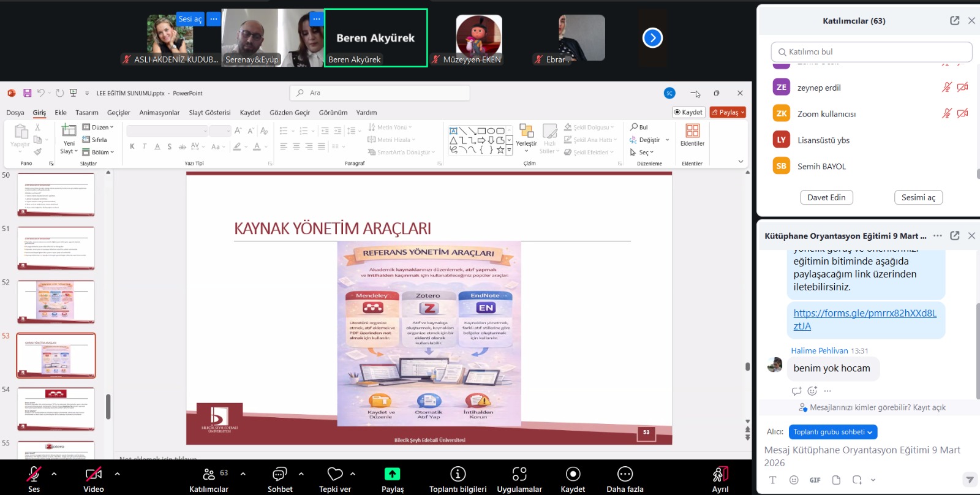Open Toplantı bilgileri info icon
The width and height of the screenshot is (980, 495).
tap(458, 474)
